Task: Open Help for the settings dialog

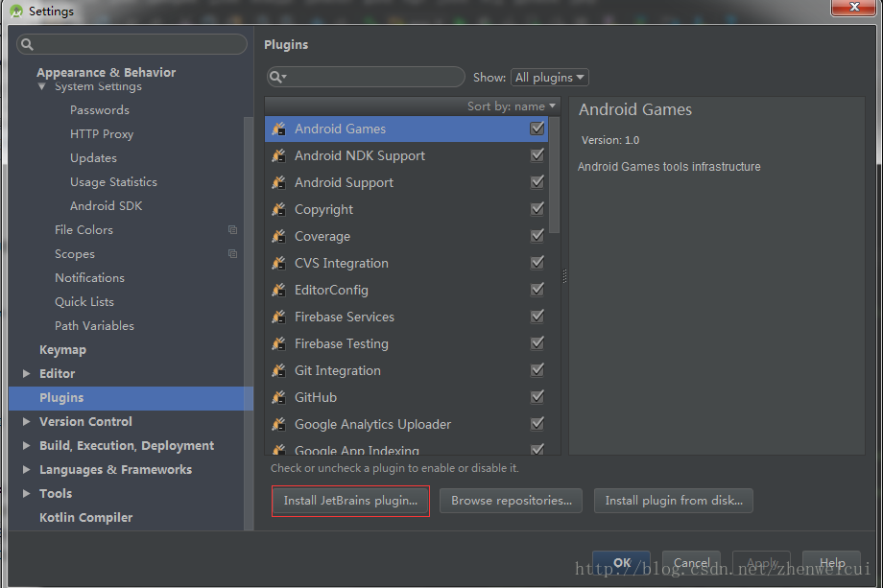Action: pos(832,563)
